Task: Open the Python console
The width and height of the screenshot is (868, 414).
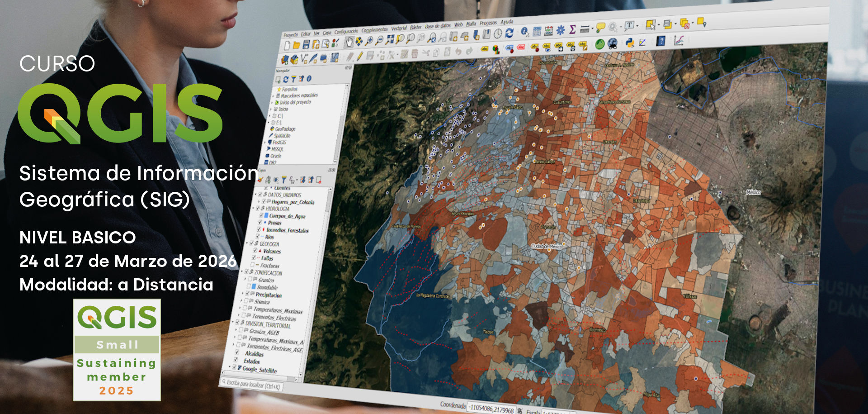Action: pos(630,42)
